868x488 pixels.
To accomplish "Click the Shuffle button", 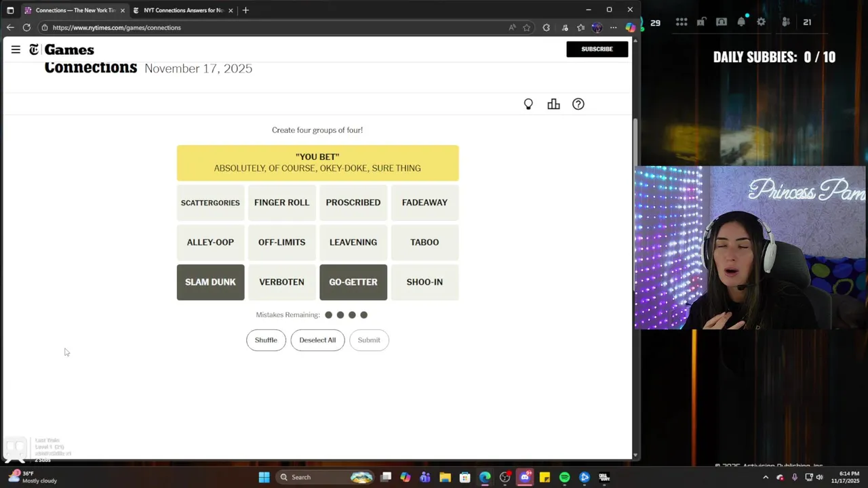I will coord(266,340).
